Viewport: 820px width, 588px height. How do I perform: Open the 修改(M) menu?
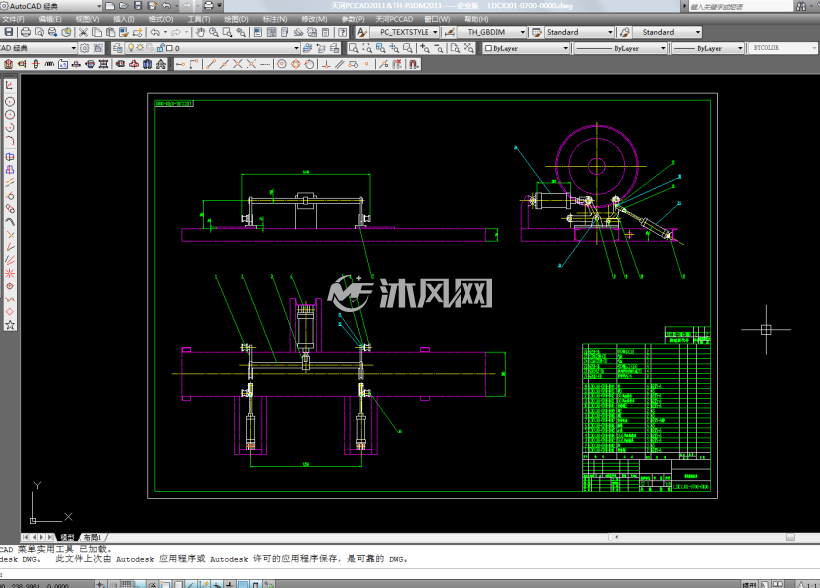point(314,19)
